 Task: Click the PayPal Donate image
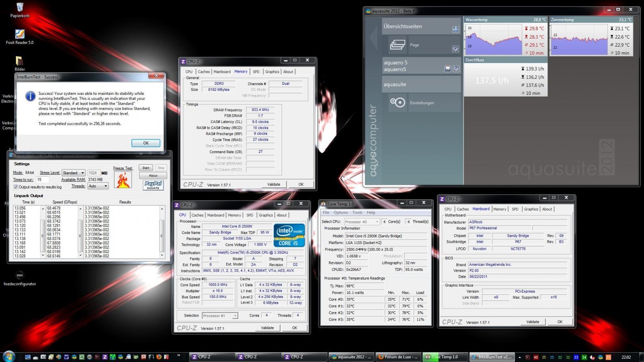[x=153, y=185]
